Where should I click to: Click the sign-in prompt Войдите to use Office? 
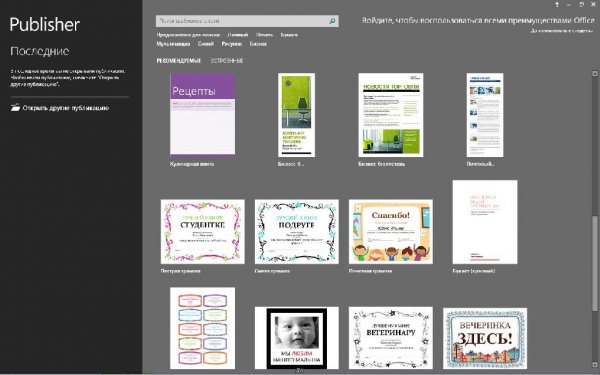(478, 20)
